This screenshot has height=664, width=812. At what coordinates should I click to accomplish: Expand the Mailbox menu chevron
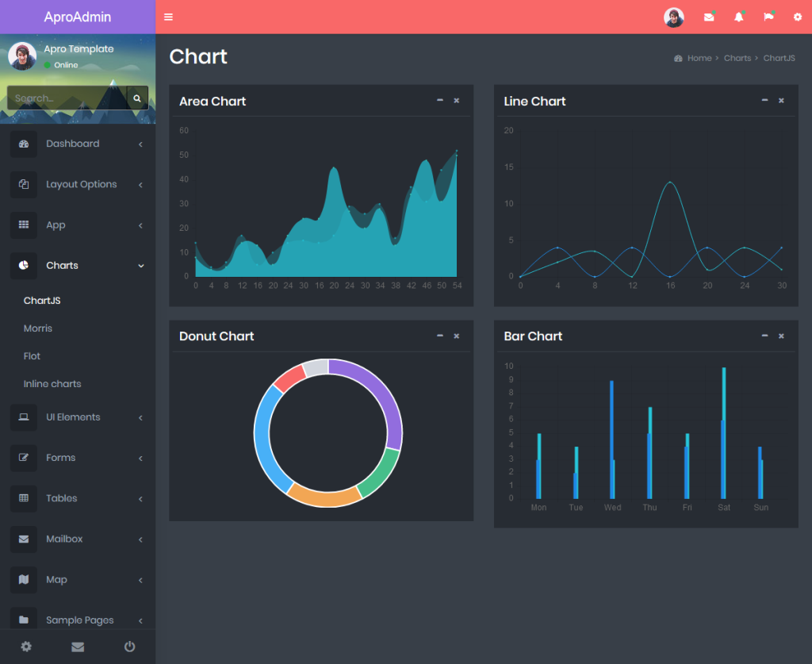pos(140,539)
